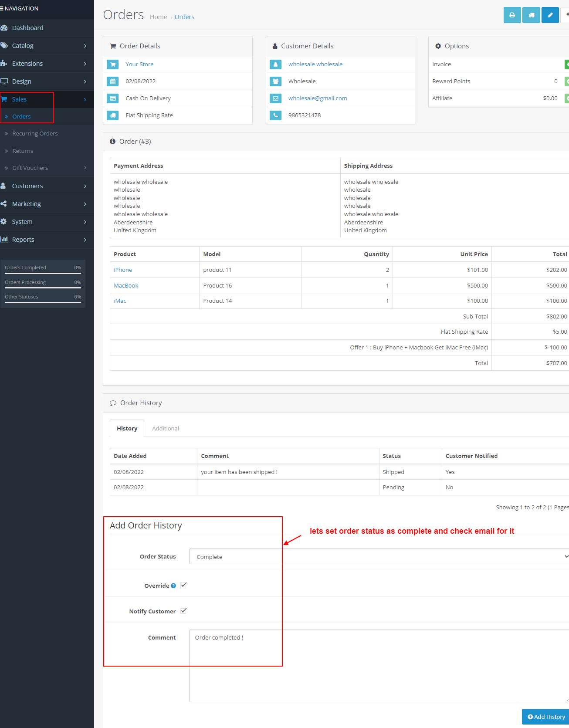
Task: Click the Dashboard icon in sidebar
Action: (4, 28)
